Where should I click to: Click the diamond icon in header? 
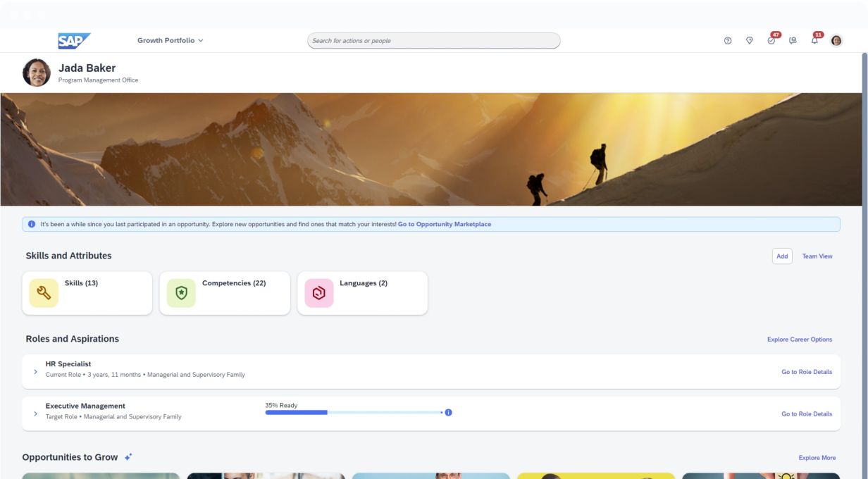(750, 41)
